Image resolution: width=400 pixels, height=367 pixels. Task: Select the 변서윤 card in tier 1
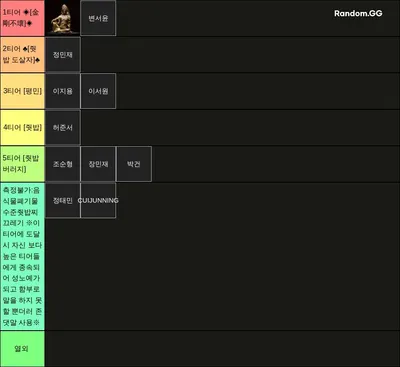pos(98,18)
